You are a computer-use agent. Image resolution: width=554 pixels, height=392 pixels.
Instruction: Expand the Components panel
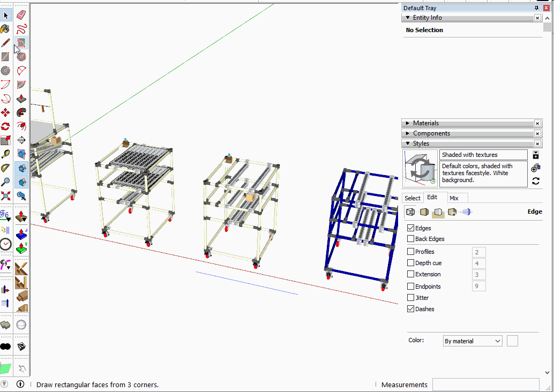(x=408, y=133)
